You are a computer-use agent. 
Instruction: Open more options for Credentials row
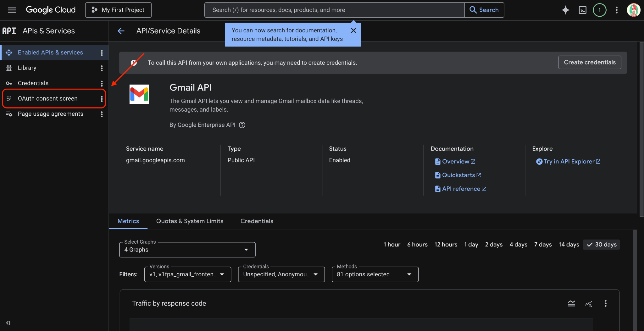pyautogui.click(x=102, y=83)
